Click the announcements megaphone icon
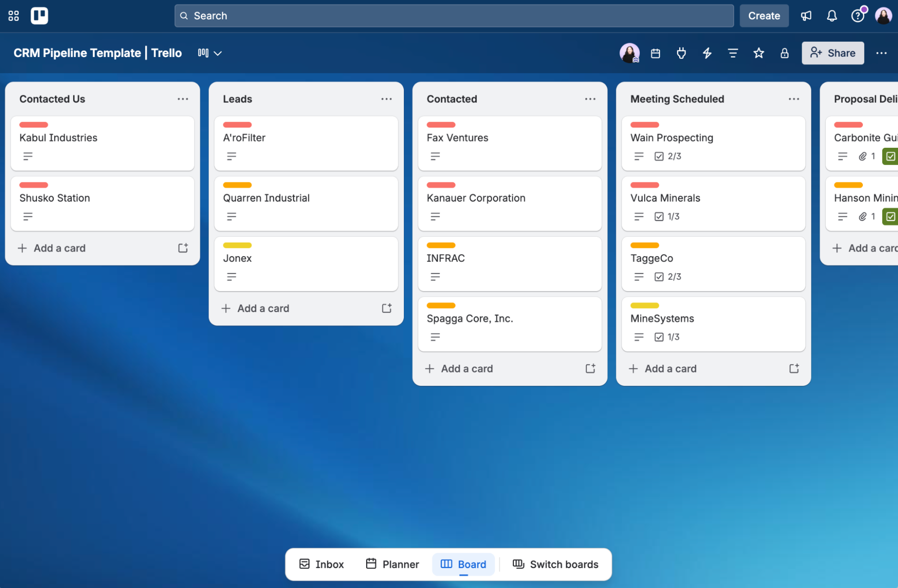Screen dimensions: 898x588 tap(805, 15)
